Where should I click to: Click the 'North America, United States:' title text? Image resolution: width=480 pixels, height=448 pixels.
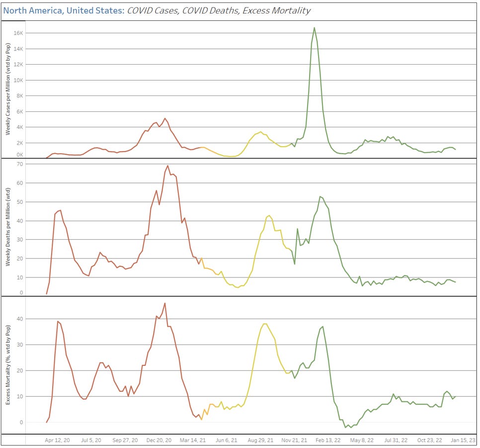64,10
